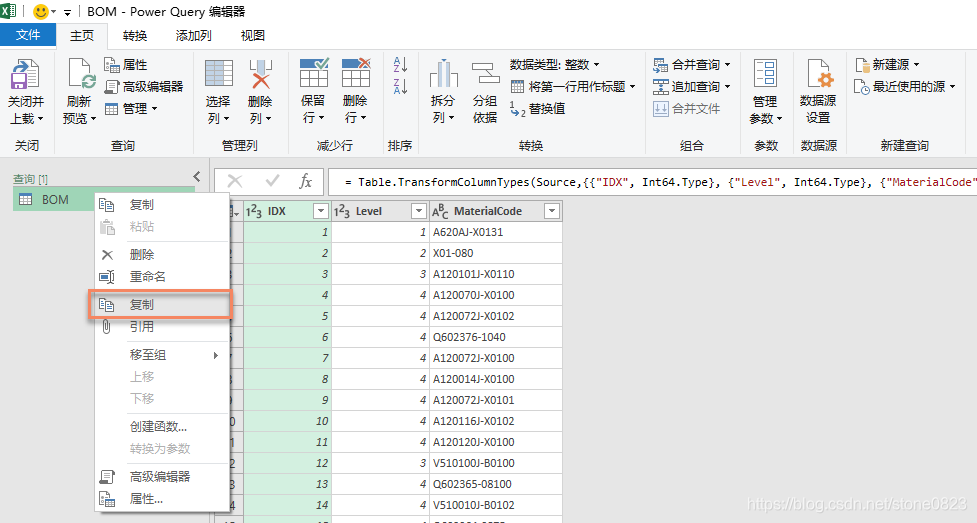The width and height of the screenshot is (977, 523).
Task: Switch to the Home (主页) tab
Action: point(82,36)
